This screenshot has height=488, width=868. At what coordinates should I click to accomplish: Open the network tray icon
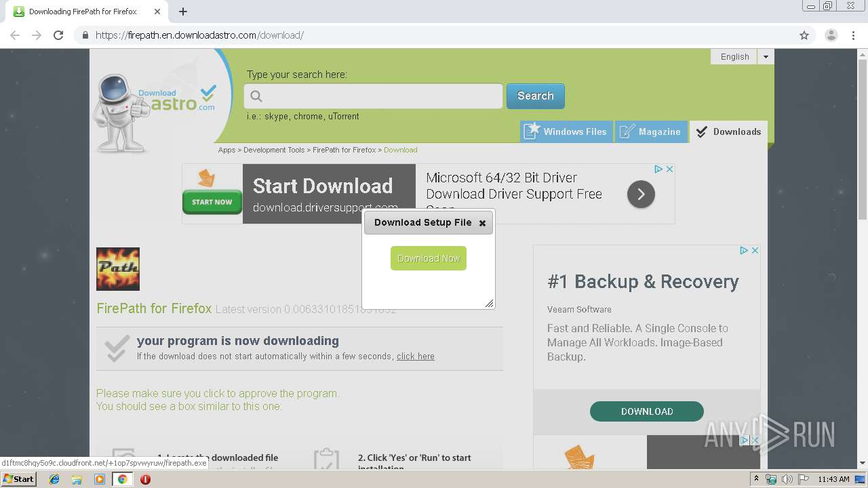(771, 479)
